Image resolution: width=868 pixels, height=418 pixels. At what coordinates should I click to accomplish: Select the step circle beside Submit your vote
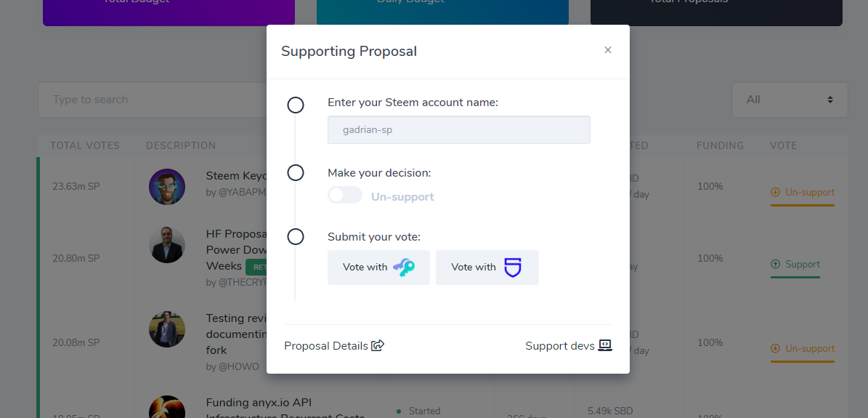[296, 237]
